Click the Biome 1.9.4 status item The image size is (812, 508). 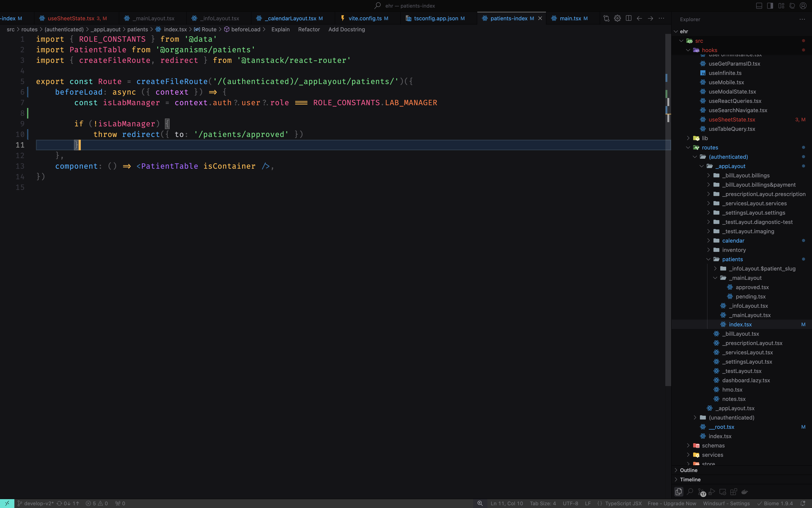tap(775, 503)
